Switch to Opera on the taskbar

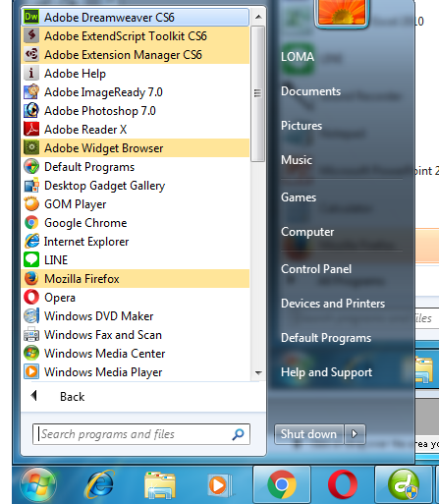point(343,484)
